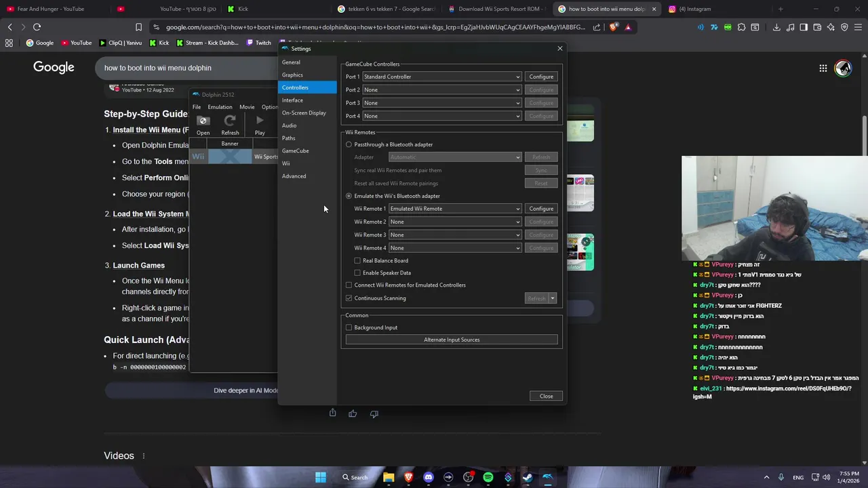The height and width of the screenshot is (488, 868).
Task: Open Google apps grid icon
Action: 823,68
